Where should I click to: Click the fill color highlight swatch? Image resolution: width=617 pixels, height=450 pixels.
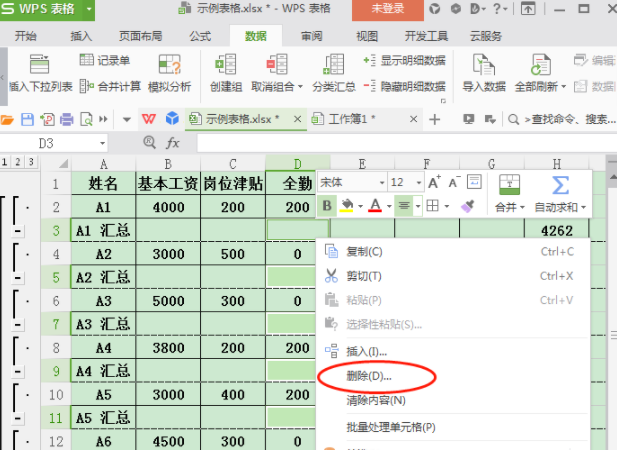tap(346, 206)
